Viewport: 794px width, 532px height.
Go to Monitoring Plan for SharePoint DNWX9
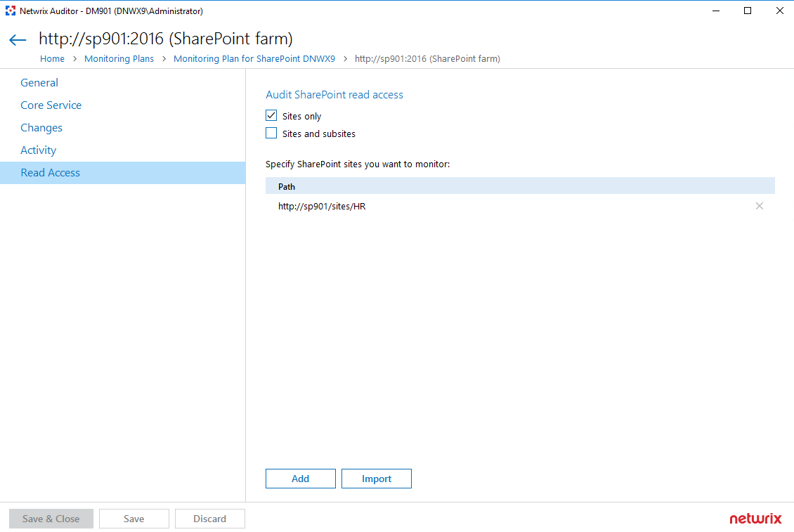tap(254, 59)
